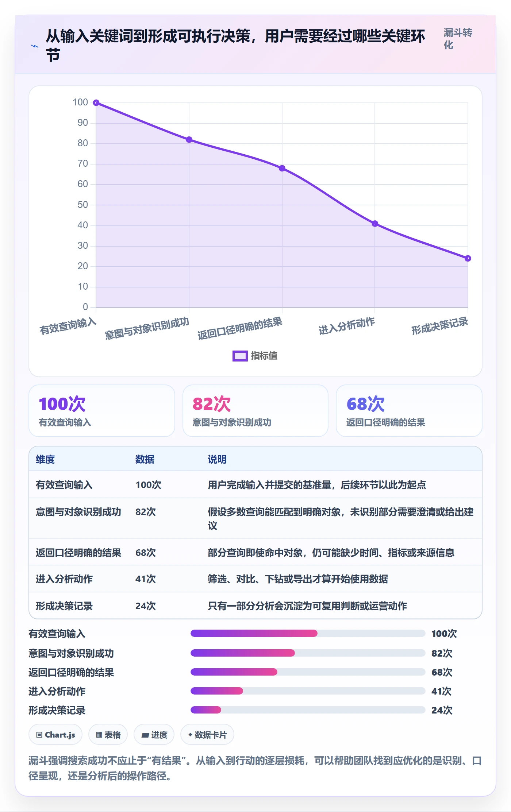Click the 说明 column header

(217, 459)
